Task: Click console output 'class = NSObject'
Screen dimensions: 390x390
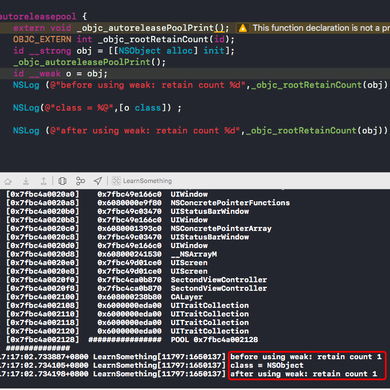Action: tap(267, 365)
